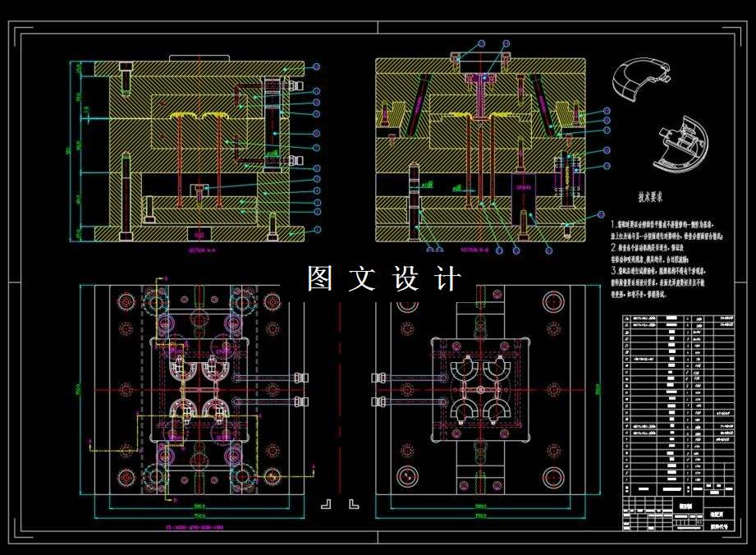
Task: Click the 350.0 dimension under right plan view
Action: (x=480, y=516)
